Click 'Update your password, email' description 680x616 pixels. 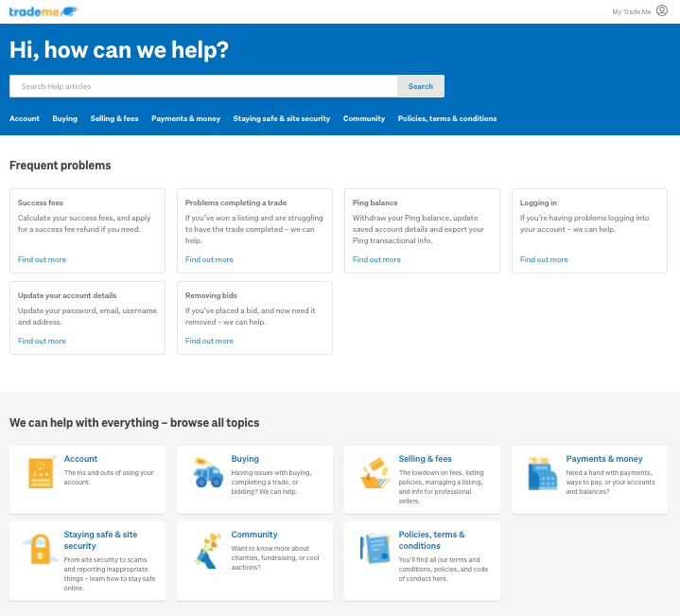click(87, 316)
